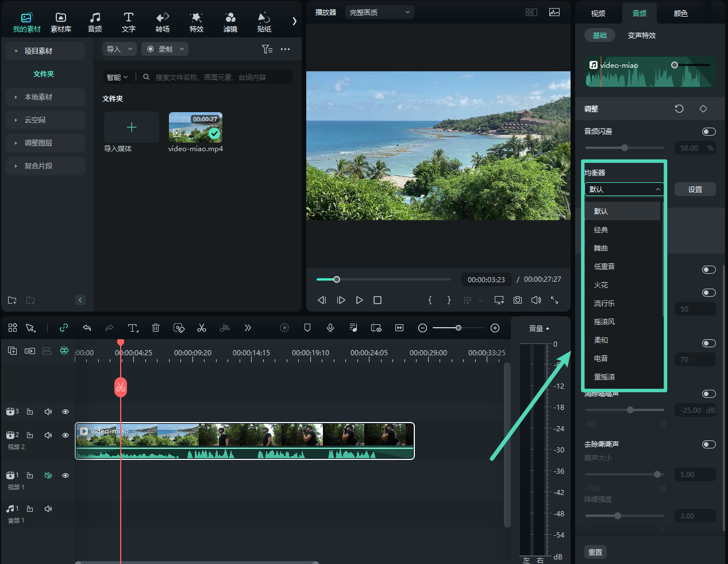The height and width of the screenshot is (564, 728).
Task: Expand the 导入 import dropdown
Action: 119,49
